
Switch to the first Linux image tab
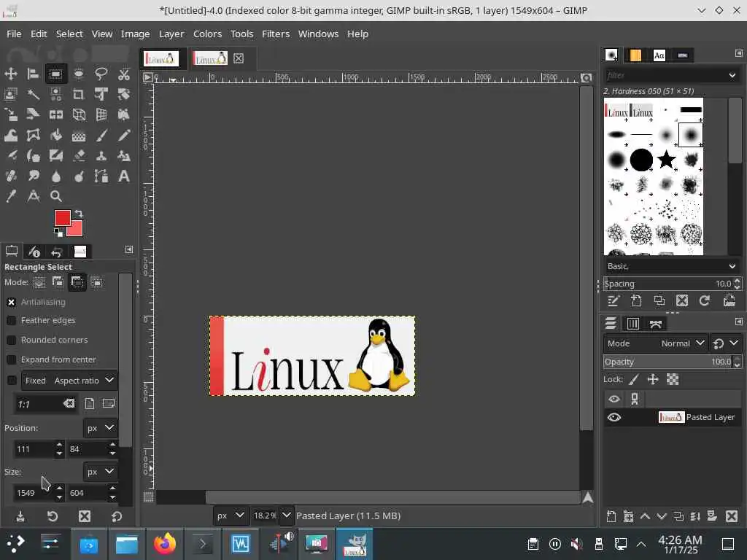coord(161,58)
